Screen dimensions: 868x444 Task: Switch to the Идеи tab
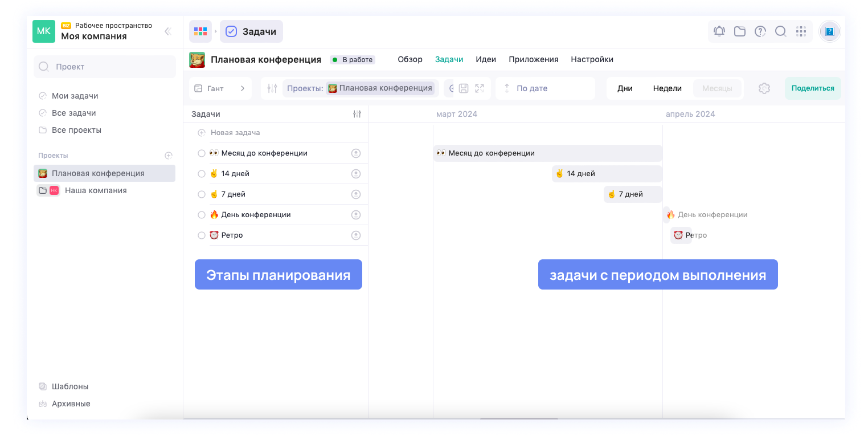486,59
